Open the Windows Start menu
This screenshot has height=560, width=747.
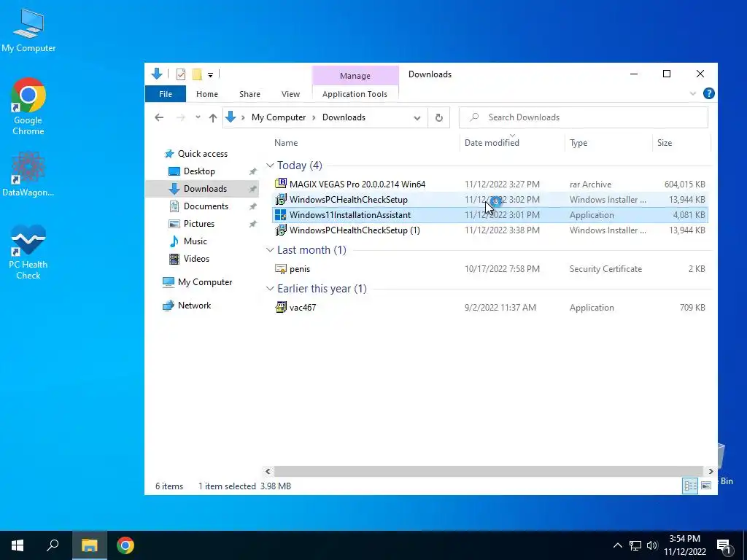click(18, 545)
